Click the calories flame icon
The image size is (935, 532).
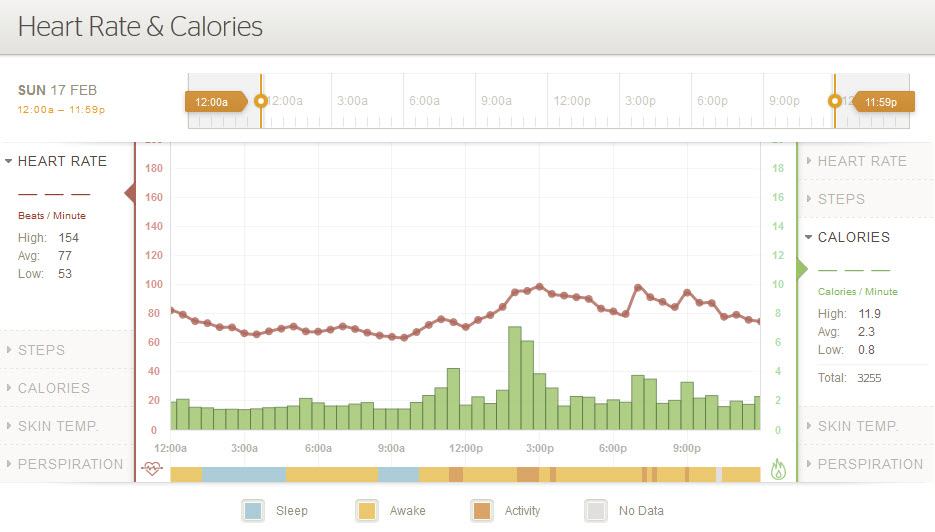[780, 467]
